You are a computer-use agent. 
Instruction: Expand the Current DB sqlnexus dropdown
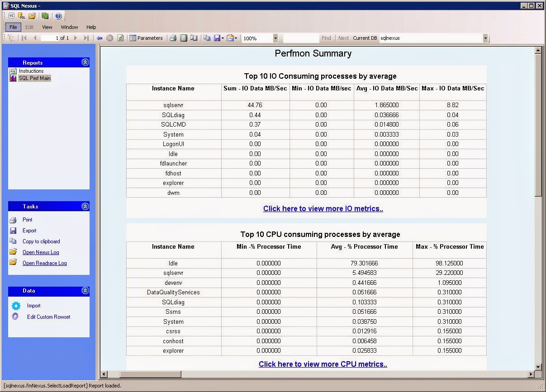485,38
